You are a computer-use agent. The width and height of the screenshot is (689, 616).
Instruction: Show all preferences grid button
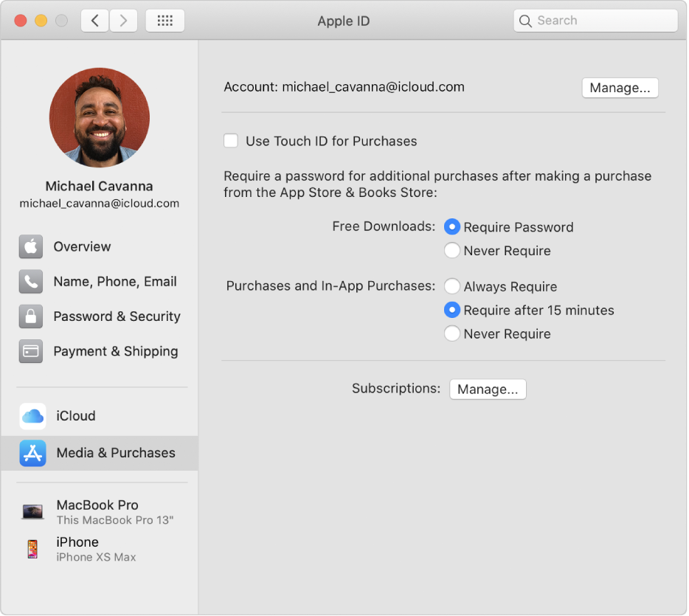coord(165,21)
